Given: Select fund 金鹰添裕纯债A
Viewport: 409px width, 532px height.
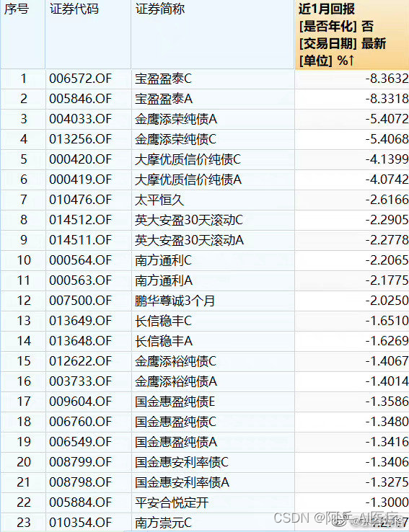Looking at the screenshot, I should [x=176, y=381].
